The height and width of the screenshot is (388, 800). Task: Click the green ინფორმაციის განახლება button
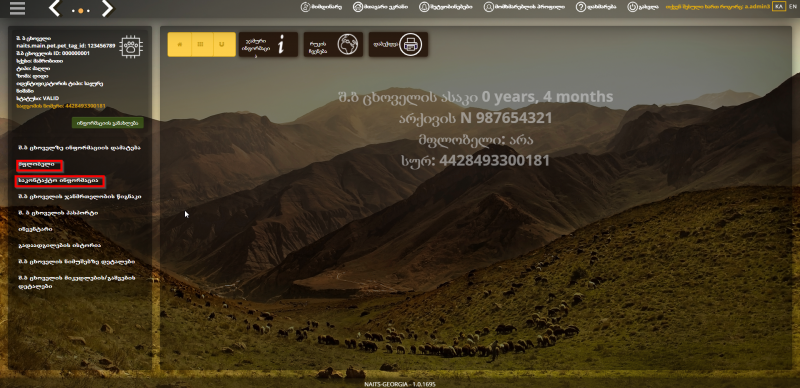coord(108,123)
